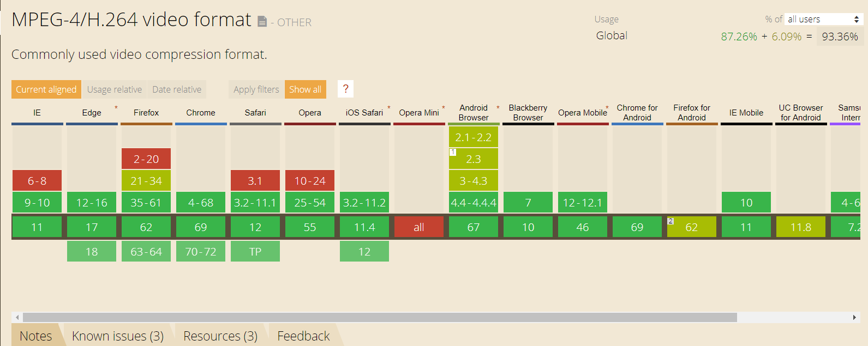Open the question mark help button

[x=345, y=89]
